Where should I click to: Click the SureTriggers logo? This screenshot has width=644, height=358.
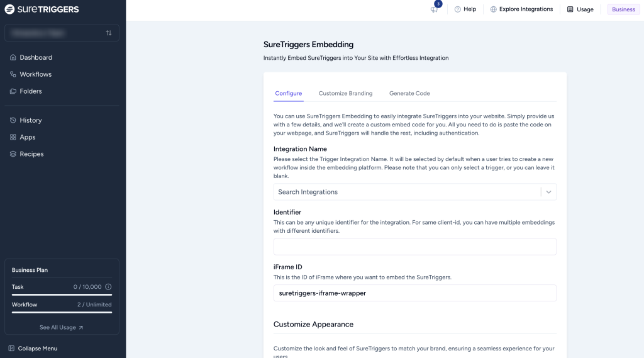click(43, 9)
